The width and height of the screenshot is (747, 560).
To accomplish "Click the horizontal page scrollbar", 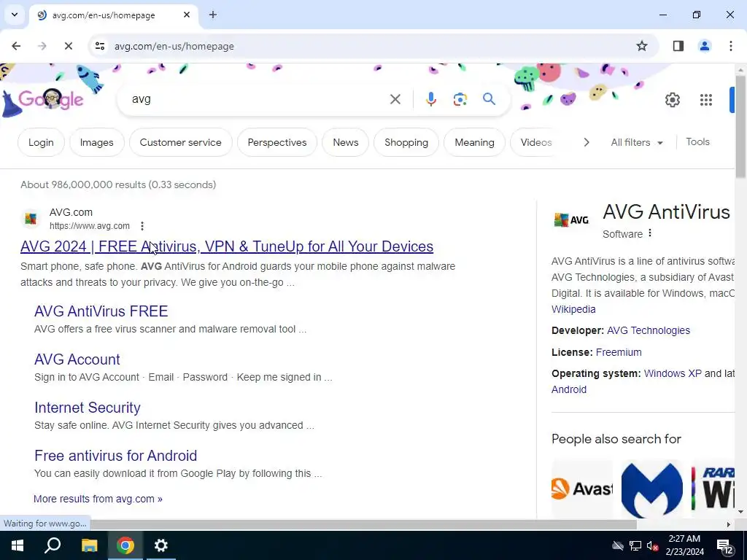I will pyautogui.click(x=363, y=524).
